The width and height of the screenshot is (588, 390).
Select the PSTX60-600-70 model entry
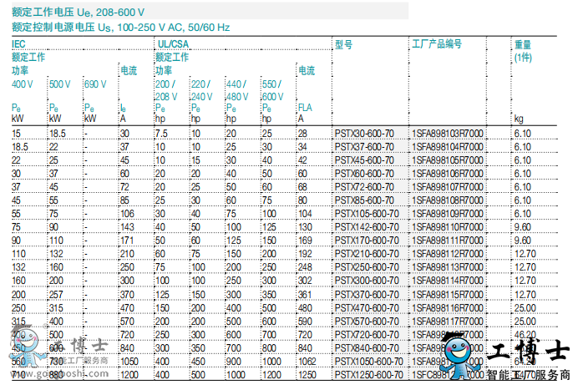click(x=364, y=174)
